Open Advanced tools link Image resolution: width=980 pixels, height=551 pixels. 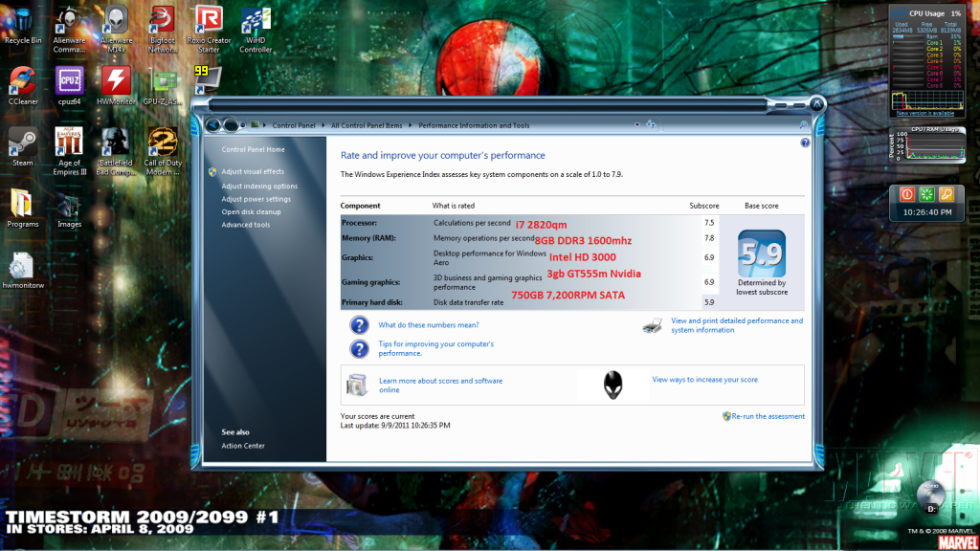[246, 225]
